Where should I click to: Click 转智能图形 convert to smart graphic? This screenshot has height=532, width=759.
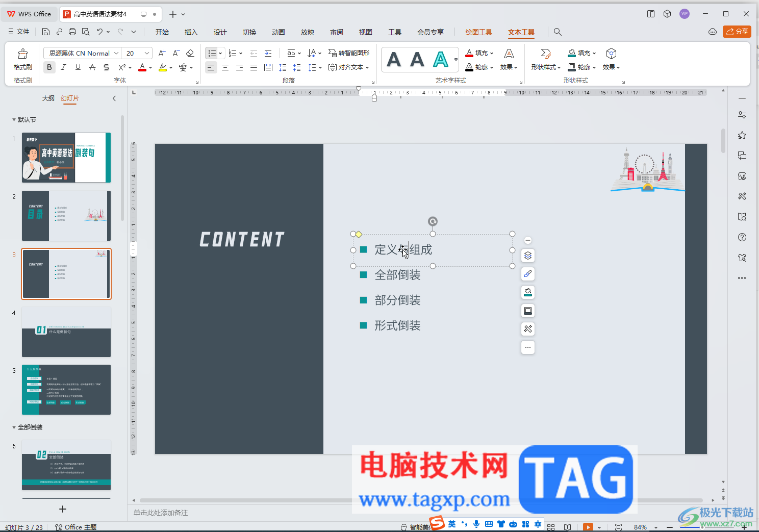(x=349, y=53)
